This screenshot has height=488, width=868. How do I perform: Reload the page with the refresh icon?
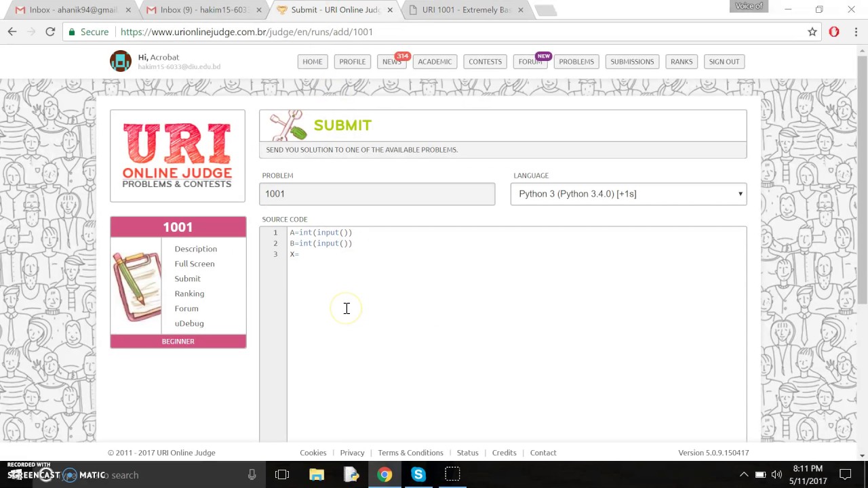(x=50, y=32)
